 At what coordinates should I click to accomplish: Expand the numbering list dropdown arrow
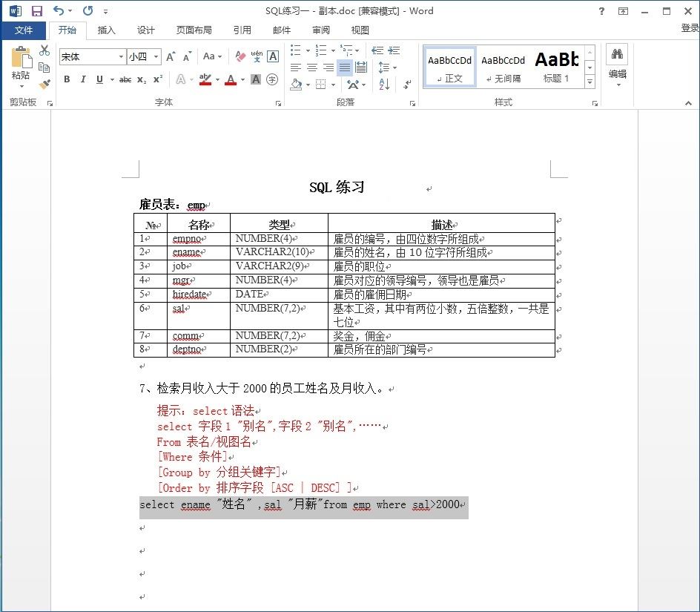[x=333, y=50]
